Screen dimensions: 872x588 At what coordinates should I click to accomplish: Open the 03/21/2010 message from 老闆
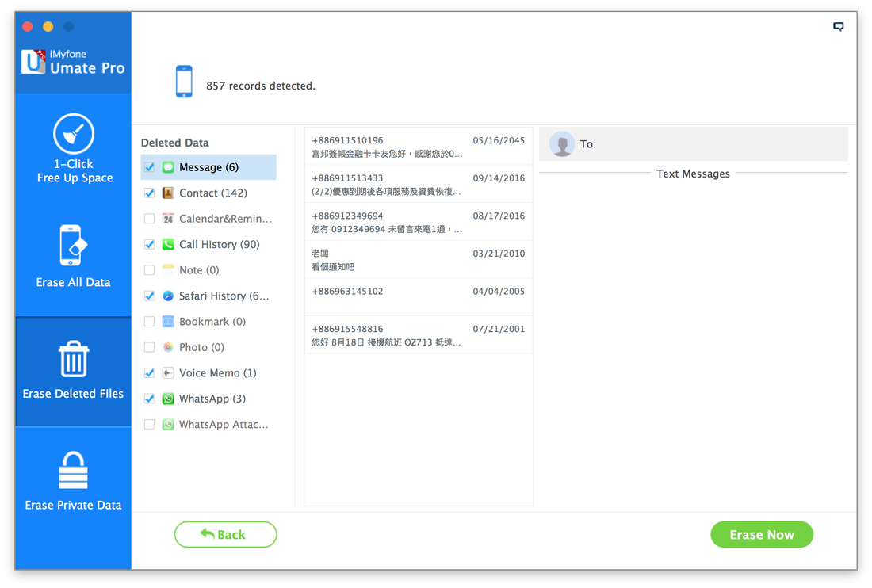pos(419,260)
